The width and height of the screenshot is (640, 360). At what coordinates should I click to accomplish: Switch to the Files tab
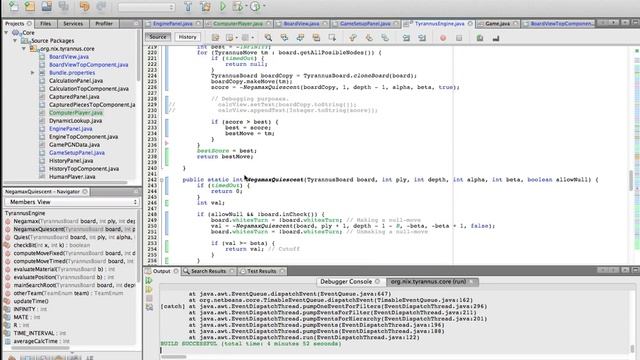45,24
